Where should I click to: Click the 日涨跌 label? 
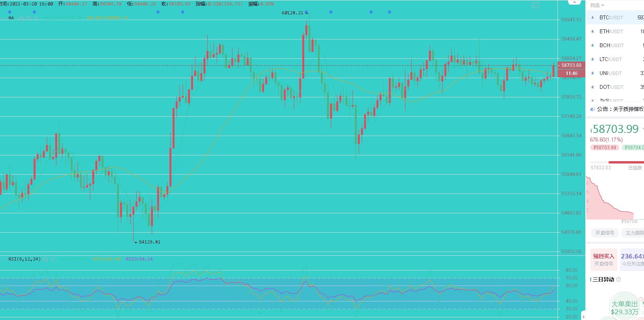[635, 168]
